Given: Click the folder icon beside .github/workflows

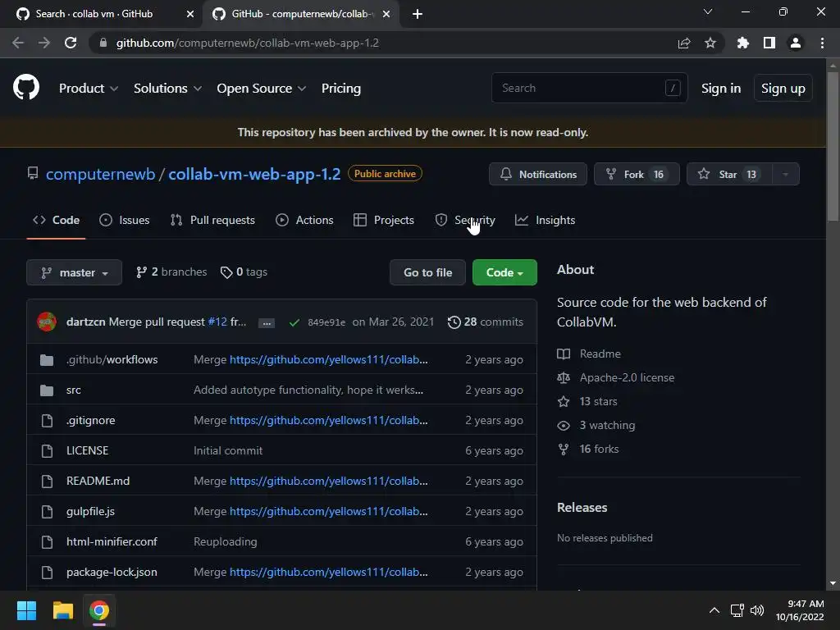Looking at the screenshot, I should coord(47,360).
